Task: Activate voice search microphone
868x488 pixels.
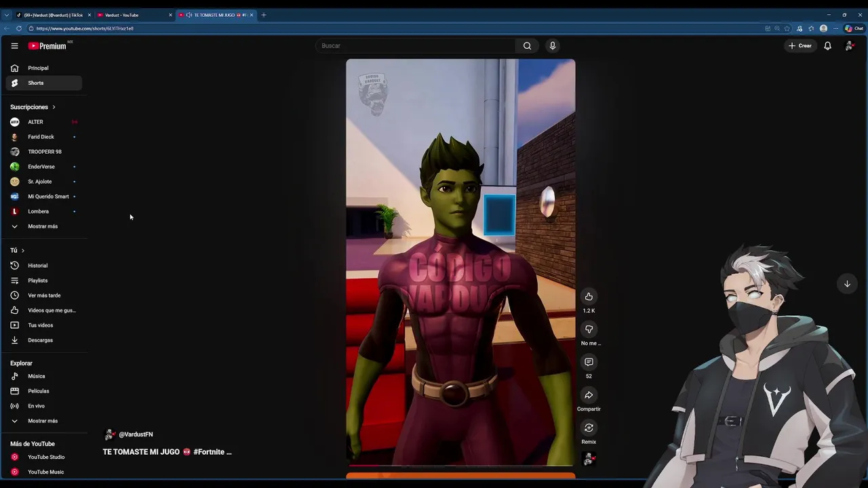Action: coord(553,45)
